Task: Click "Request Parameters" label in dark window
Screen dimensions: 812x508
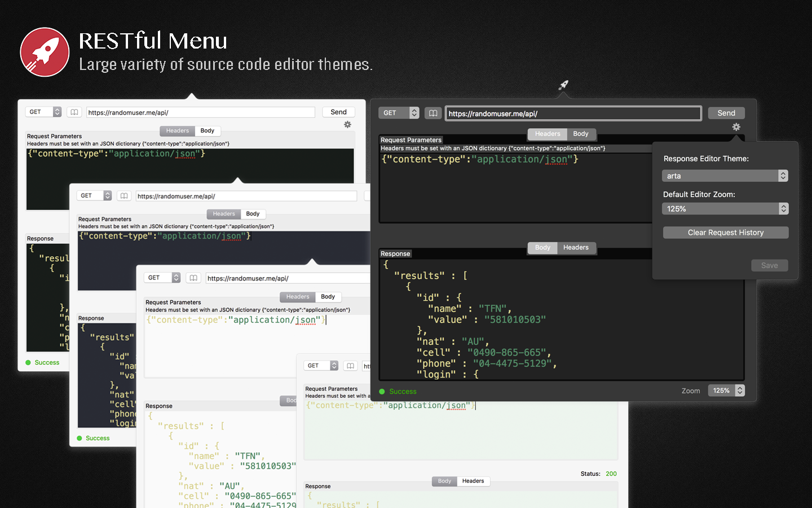Action: (x=411, y=140)
